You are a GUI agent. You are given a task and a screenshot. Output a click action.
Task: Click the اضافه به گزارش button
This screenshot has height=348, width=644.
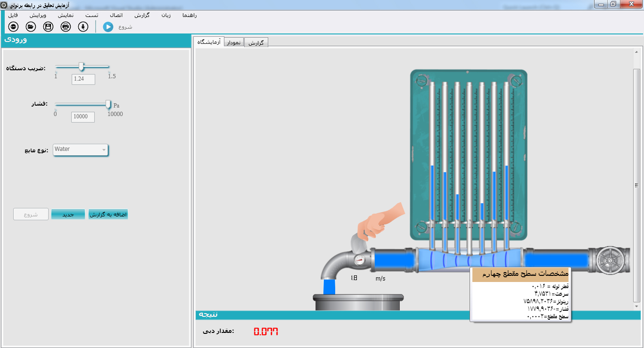pyautogui.click(x=108, y=214)
